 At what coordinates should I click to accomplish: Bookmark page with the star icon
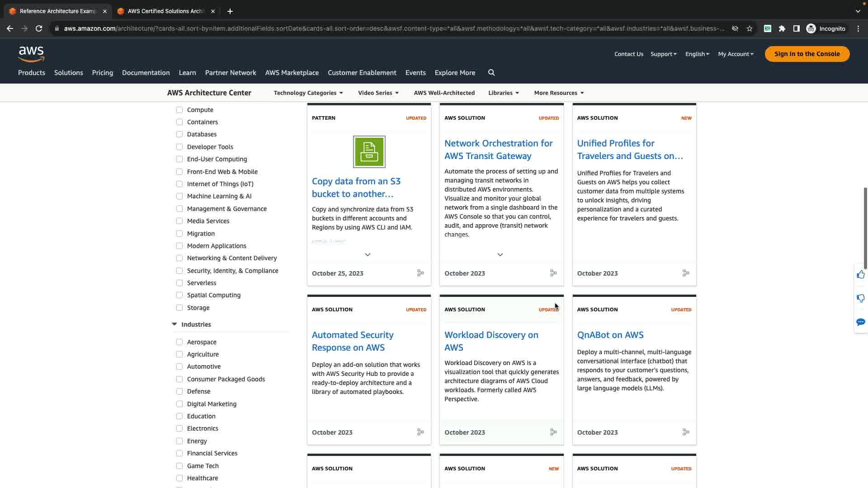click(750, 28)
